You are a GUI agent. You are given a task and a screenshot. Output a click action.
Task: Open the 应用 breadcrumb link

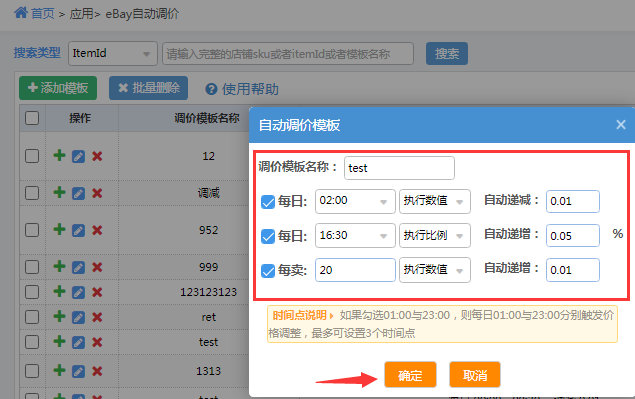click(81, 14)
